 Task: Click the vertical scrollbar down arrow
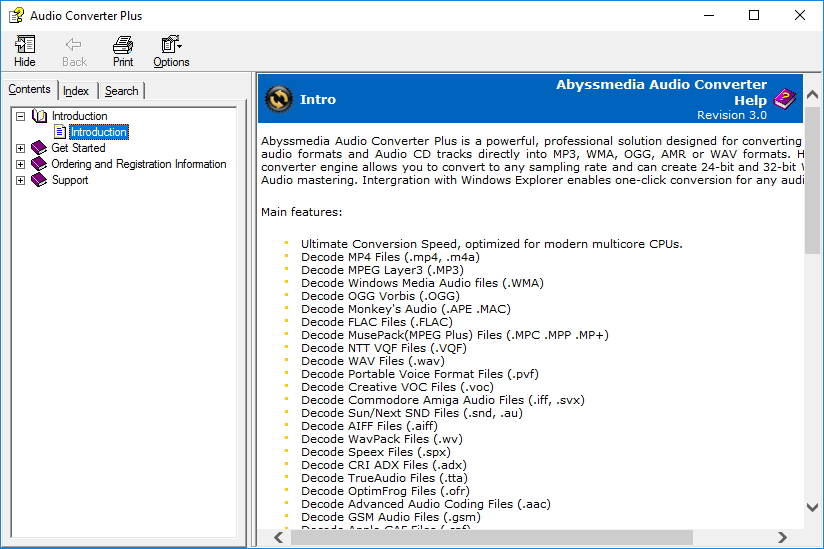tap(812, 507)
